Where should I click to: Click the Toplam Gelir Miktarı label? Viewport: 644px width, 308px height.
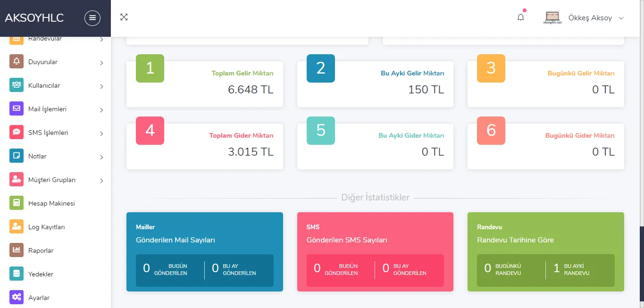(x=243, y=74)
